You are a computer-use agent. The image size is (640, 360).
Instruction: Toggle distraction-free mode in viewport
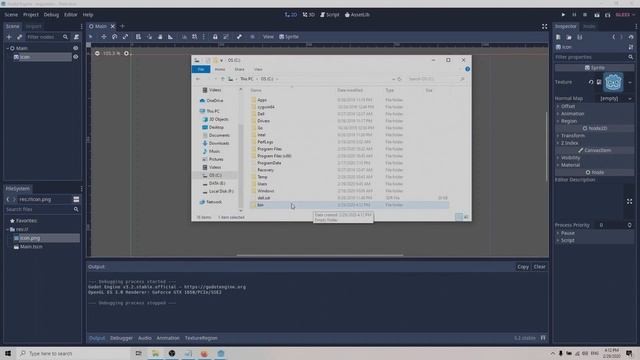[544, 27]
